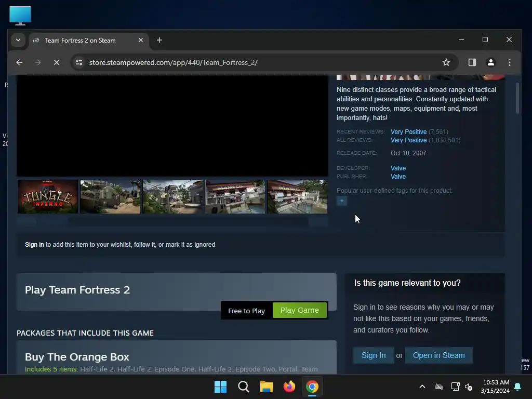Click the right thumbnail scroll arrow
This screenshot has width=532, height=399.
click(318, 221)
